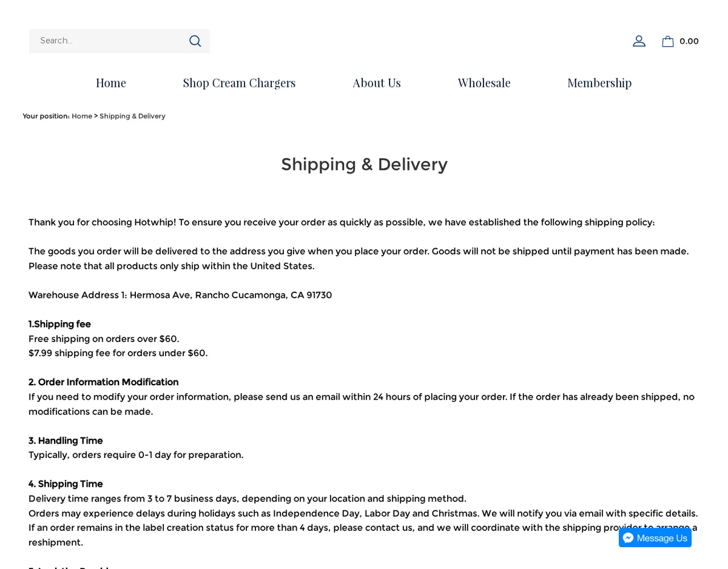Open the Wholesale menu item
The width and height of the screenshot is (728, 569).
(484, 82)
